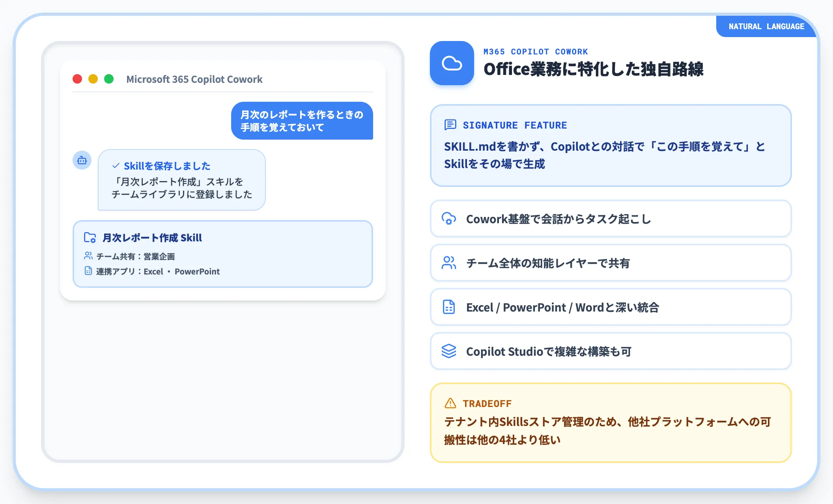Click the 連携アプリ：Excel・PowerPoint text
The width and height of the screenshot is (833, 504).
coord(158,271)
